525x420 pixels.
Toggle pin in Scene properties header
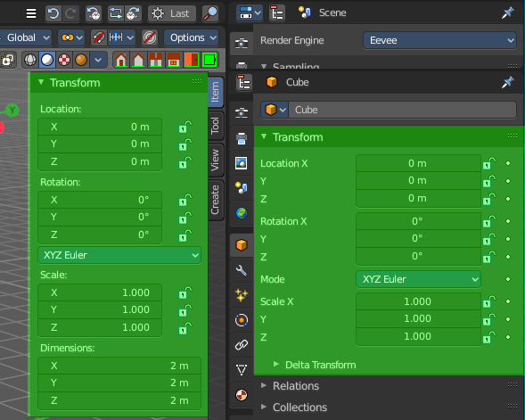tap(508, 13)
